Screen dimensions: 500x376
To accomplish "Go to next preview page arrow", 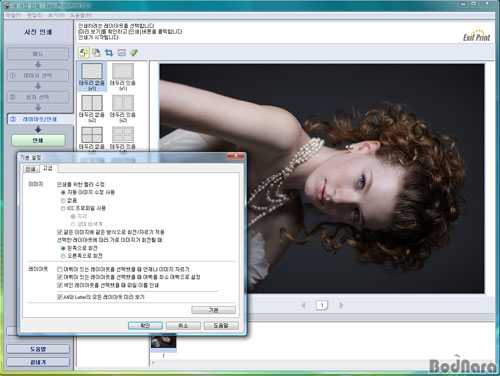I will point(341,305).
